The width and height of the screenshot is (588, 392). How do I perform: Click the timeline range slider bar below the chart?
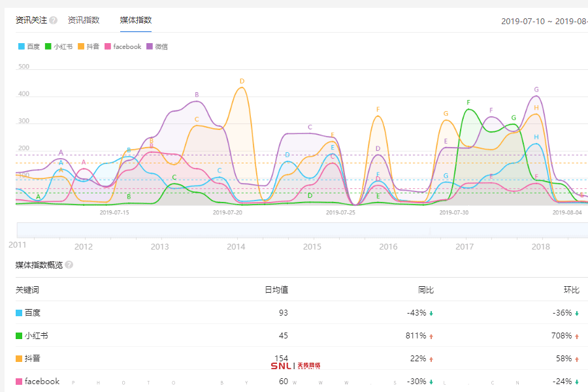[301, 230]
